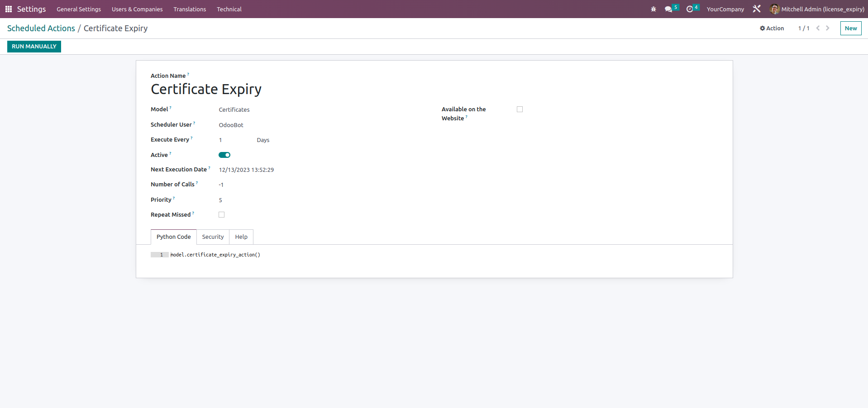The height and width of the screenshot is (408, 868).
Task: Switch to Help tab
Action: pyautogui.click(x=241, y=237)
